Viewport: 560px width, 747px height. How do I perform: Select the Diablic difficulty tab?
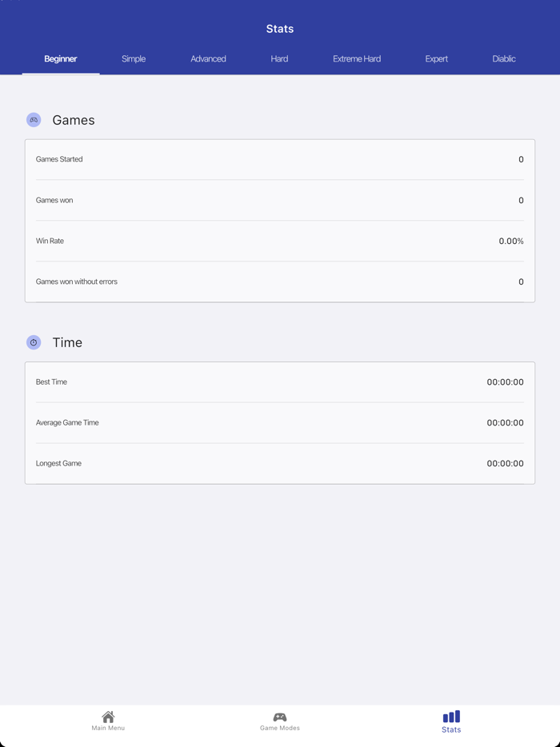[503, 58]
